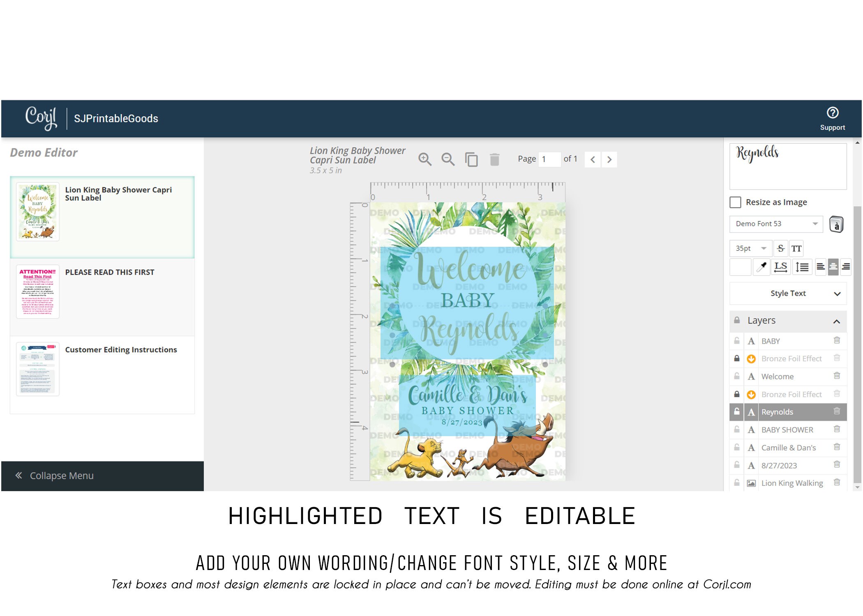This screenshot has height=616, width=863.
Task: Open the line height spacing option
Action: coord(802,267)
